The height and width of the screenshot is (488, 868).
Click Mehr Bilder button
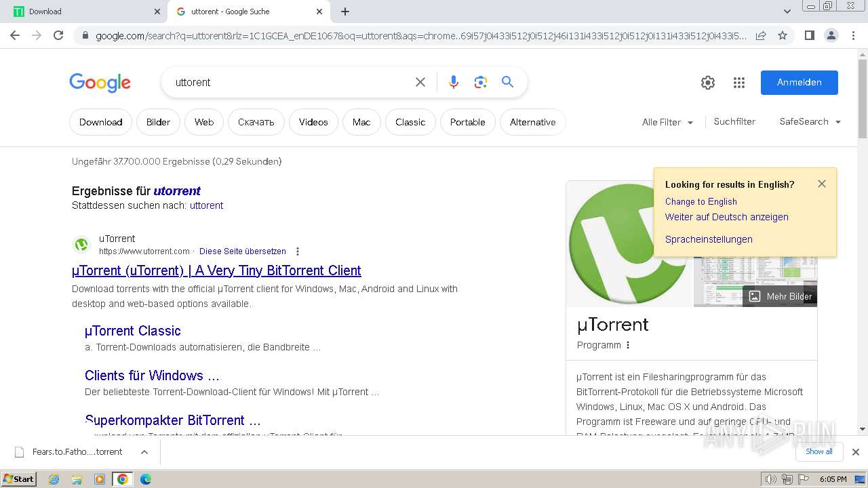[780, 296]
